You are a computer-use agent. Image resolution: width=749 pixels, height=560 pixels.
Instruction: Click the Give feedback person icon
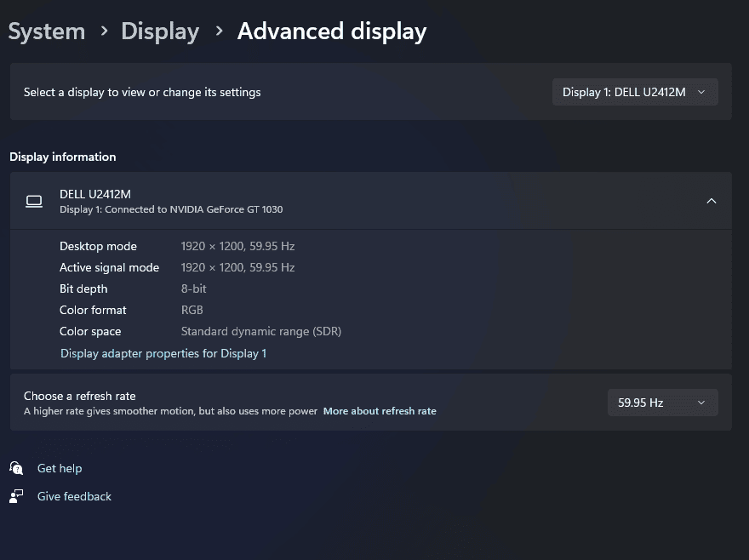(x=16, y=496)
